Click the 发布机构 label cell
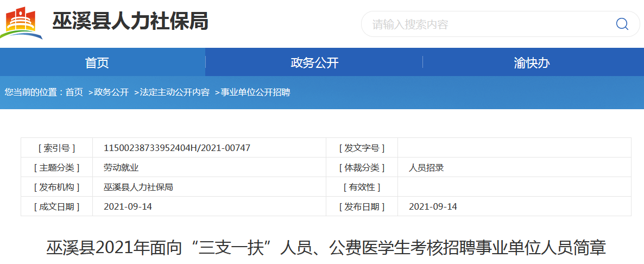This screenshot has height=264, width=644. click(56, 187)
